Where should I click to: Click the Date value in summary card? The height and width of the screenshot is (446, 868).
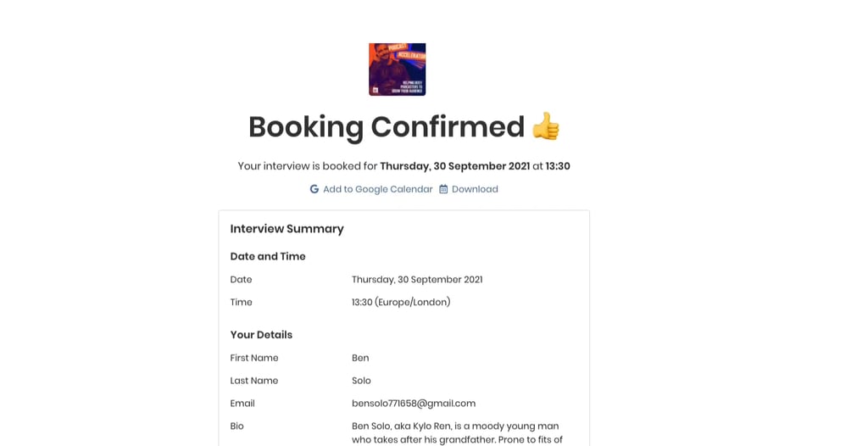417,279
